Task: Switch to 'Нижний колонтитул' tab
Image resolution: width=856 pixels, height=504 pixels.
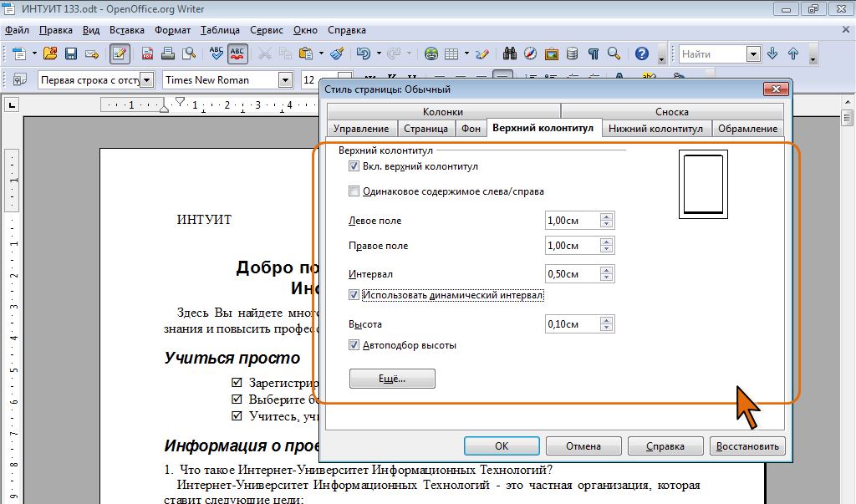Action: pyautogui.click(x=655, y=129)
